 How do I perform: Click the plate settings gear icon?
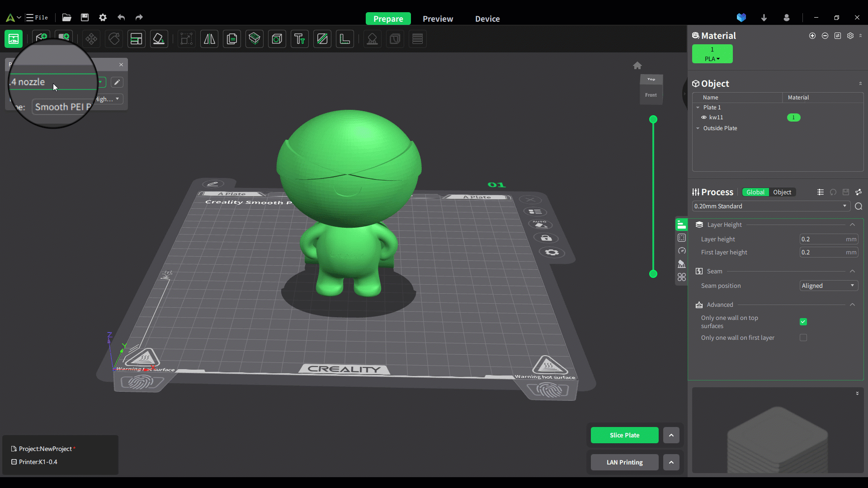click(x=552, y=252)
